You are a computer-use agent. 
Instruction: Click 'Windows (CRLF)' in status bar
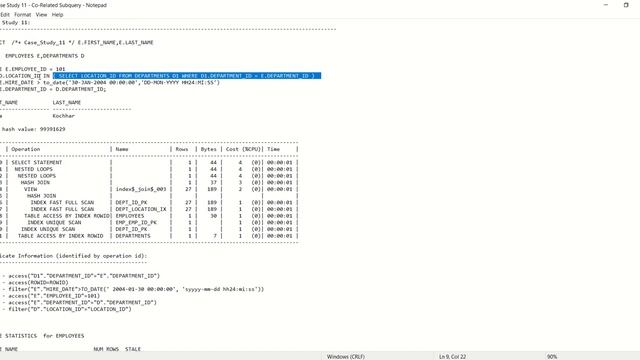[345, 356]
